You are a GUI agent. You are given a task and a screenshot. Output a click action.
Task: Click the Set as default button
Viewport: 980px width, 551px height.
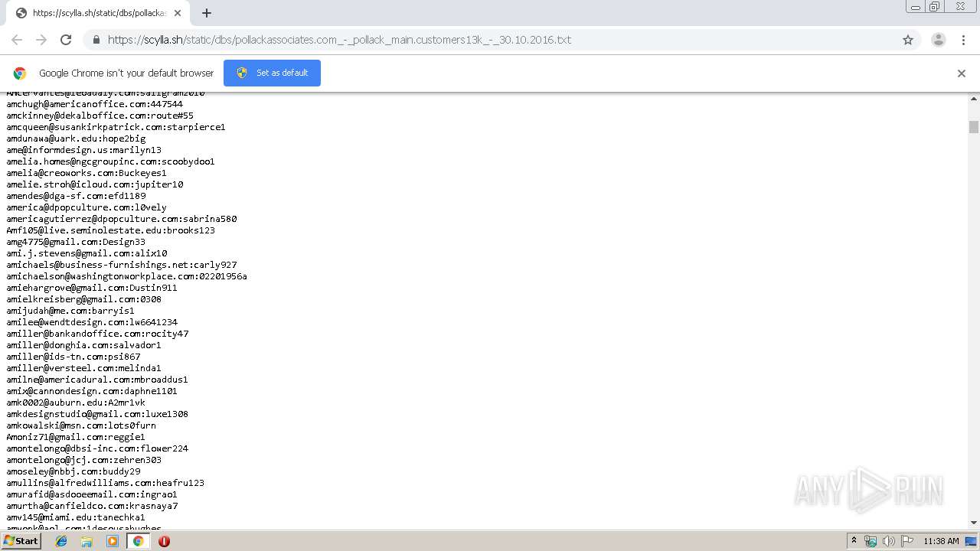tap(272, 73)
